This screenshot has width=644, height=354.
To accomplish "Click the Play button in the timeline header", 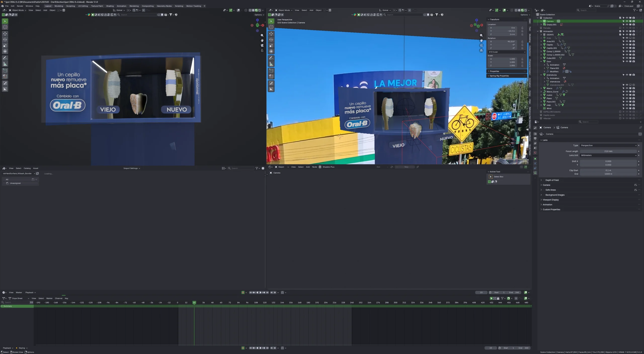I will coord(260,293).
